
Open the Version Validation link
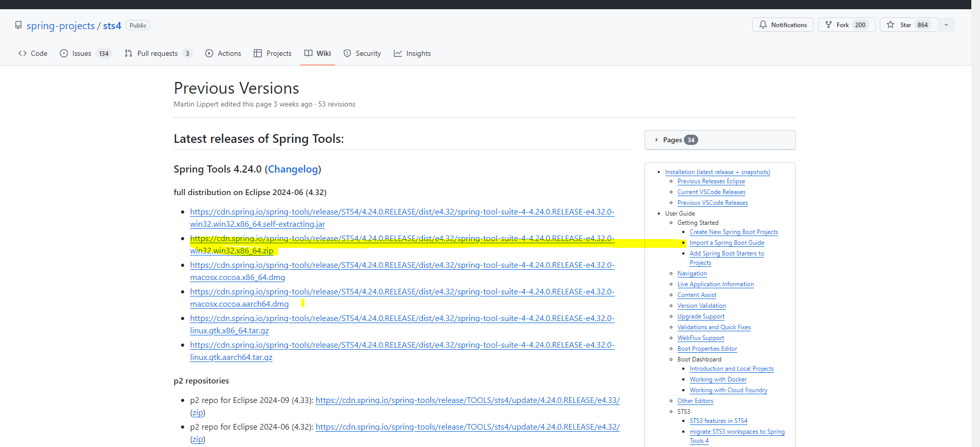click(702, 306)
